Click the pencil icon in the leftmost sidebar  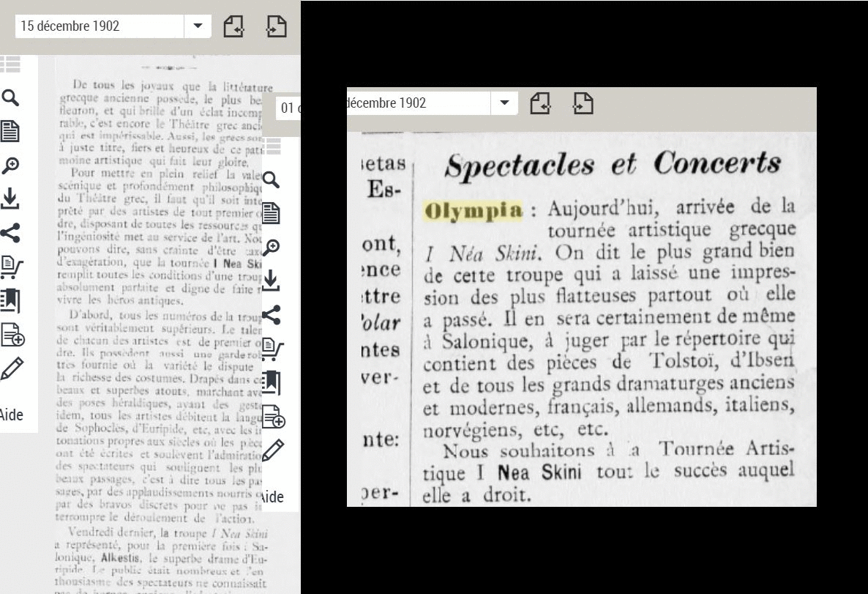coord(11,369)
